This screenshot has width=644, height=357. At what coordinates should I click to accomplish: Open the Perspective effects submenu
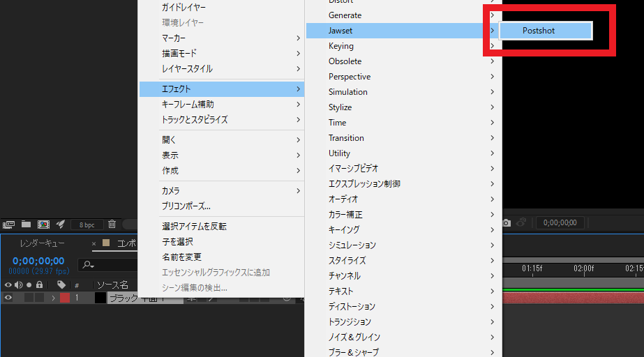click(x=403, y=77)
